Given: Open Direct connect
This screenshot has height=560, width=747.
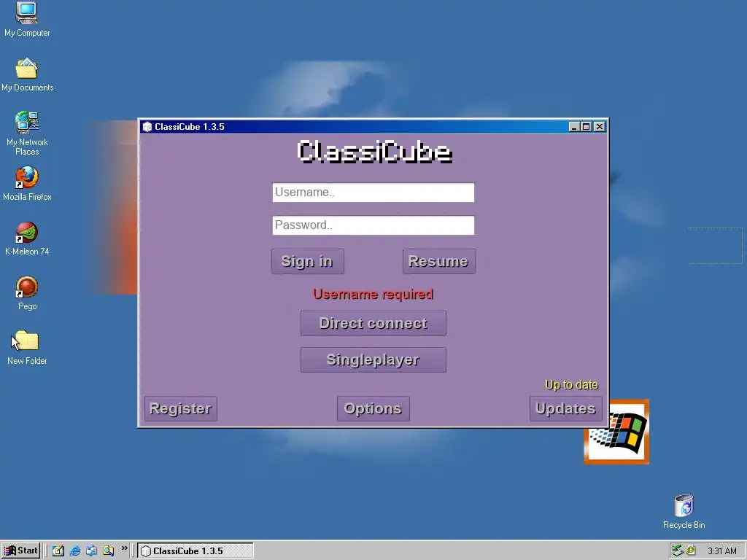Looking at the screenshot, I should click(x=373, y=323).
